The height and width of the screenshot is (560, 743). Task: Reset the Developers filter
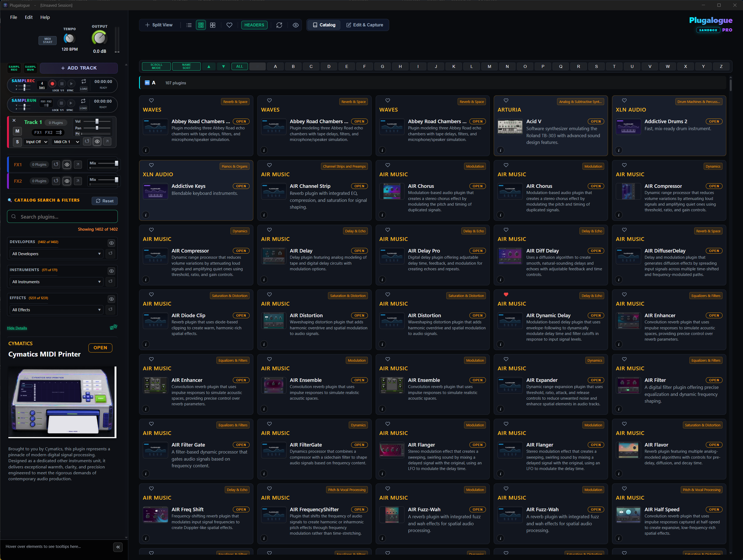tap(110, 253)
